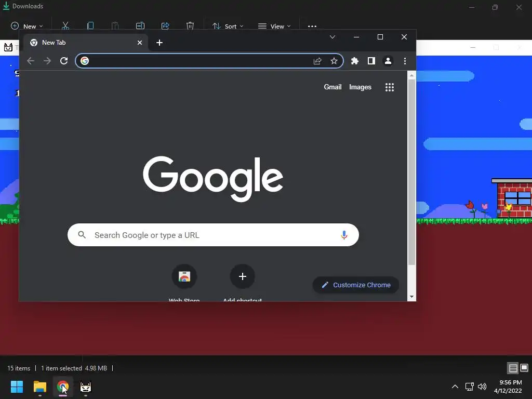Open volume icon in system tray
Viewport: 532px width, 399px height.
click(x=482, y=387)
